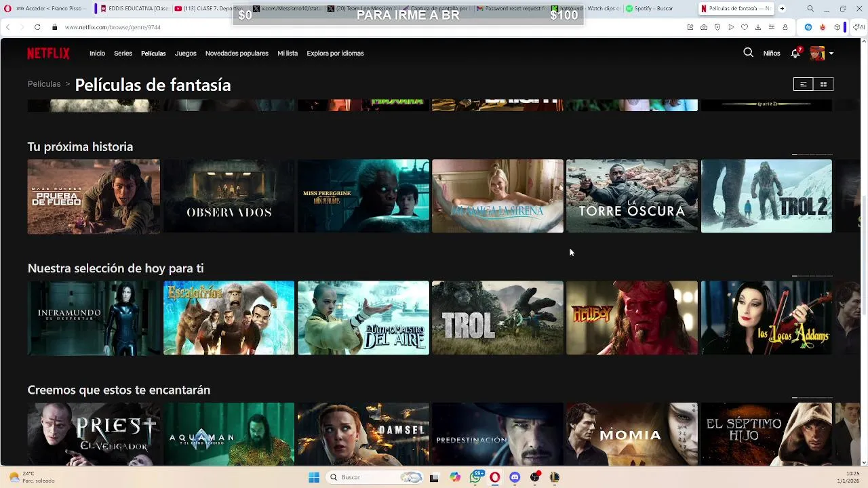
Task: Open the Juegos section
Action: (185, 53)
